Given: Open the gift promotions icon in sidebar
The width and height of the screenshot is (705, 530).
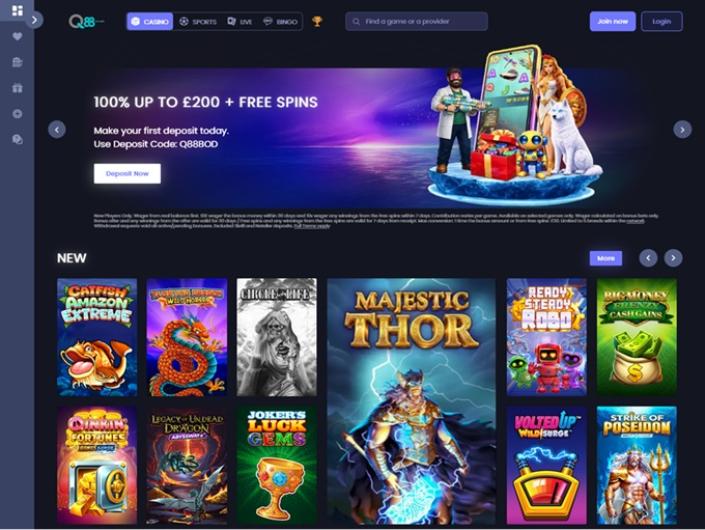Looking at the screenshot, I should pos(17,88).
